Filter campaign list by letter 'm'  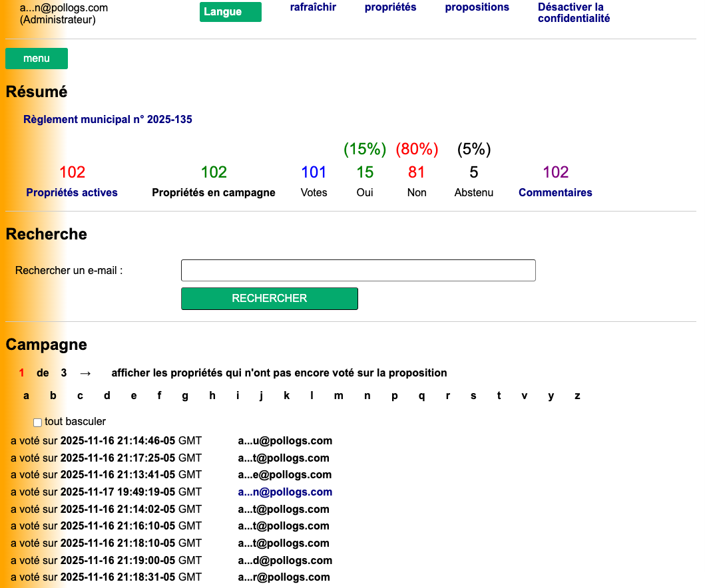pyautogui.click(x=338, y=396)
